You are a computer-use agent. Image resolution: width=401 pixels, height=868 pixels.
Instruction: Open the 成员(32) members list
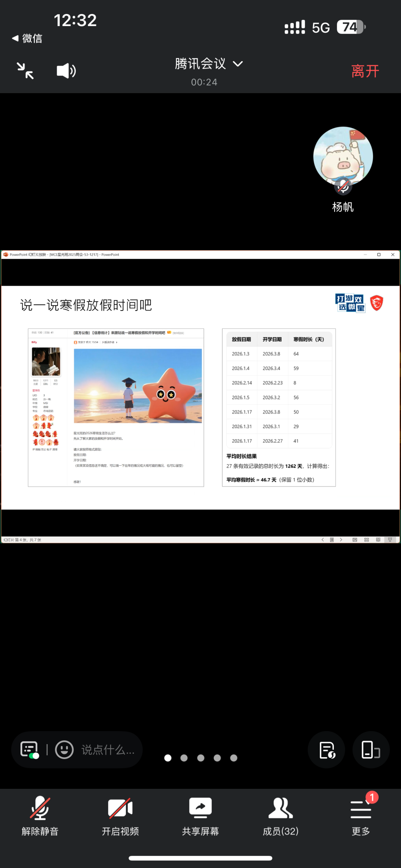280,816
